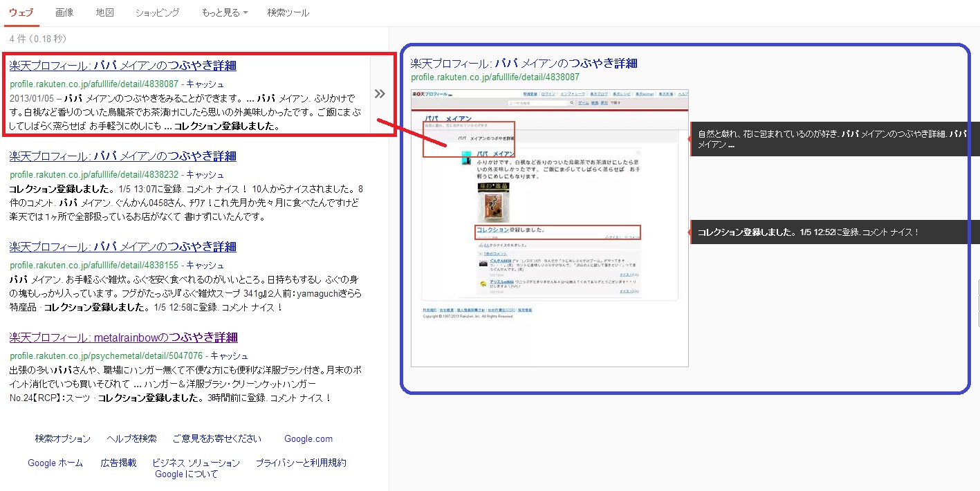The image size is (980, 491).
Task: Select the ウェブ tab
Action: (x=21, y=12)
